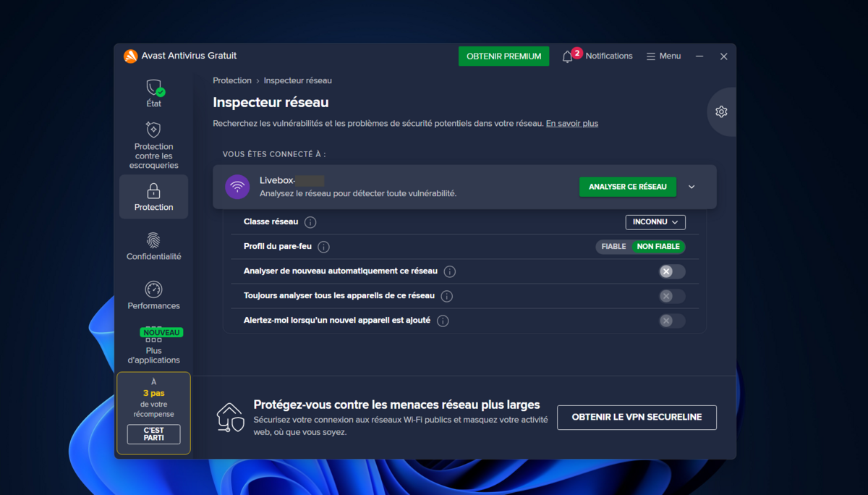Open the Classe réseau INCONNU dropdown
868x495 pixels.
pyautogui.click(x=655, y=222)
